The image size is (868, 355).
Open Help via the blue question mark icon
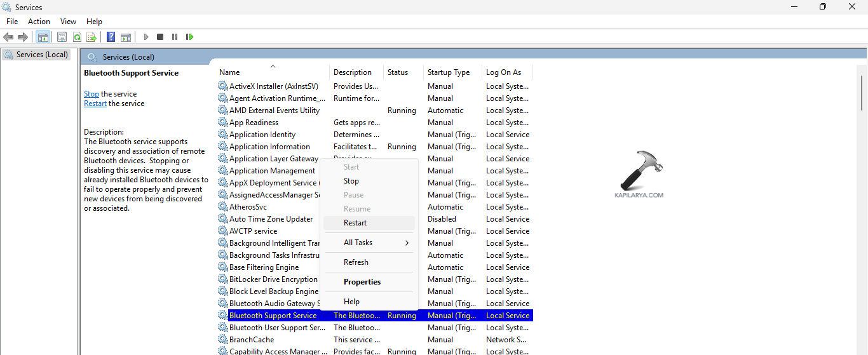pos(111,37)
